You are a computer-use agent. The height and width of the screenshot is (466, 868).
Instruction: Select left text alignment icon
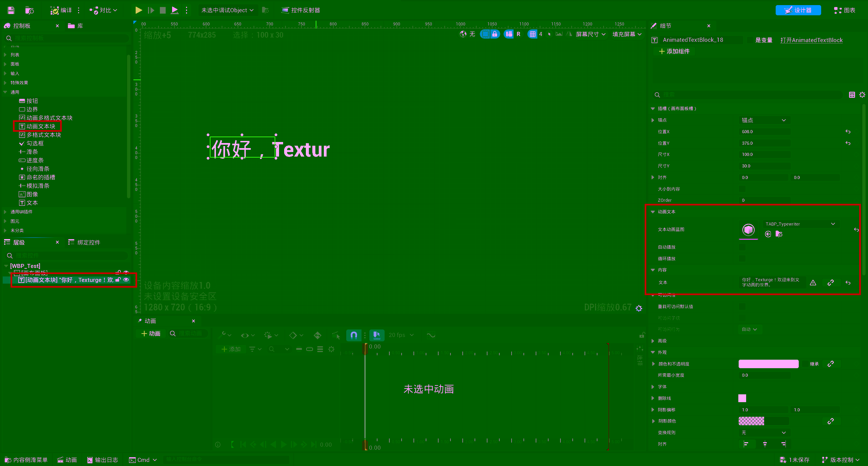[746, 444]
